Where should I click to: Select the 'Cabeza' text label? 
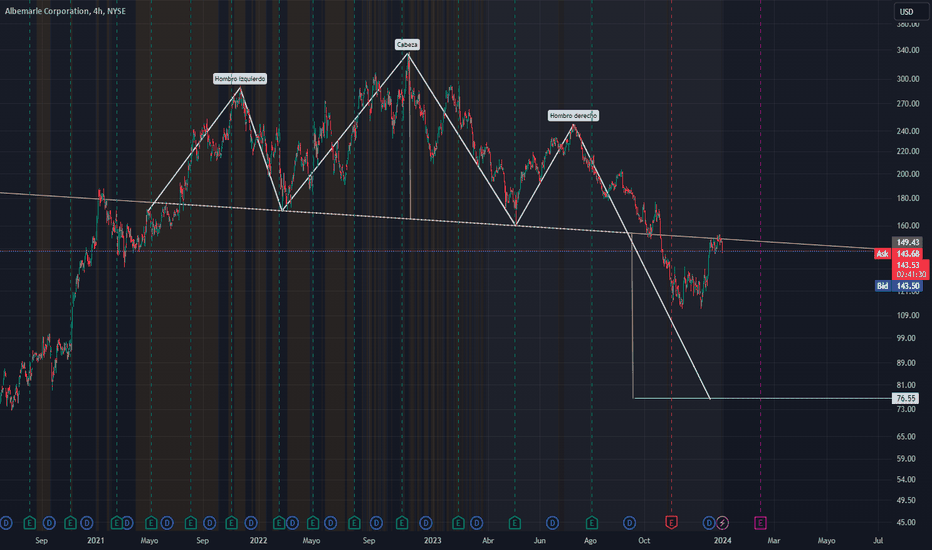[x=407, y=45]
